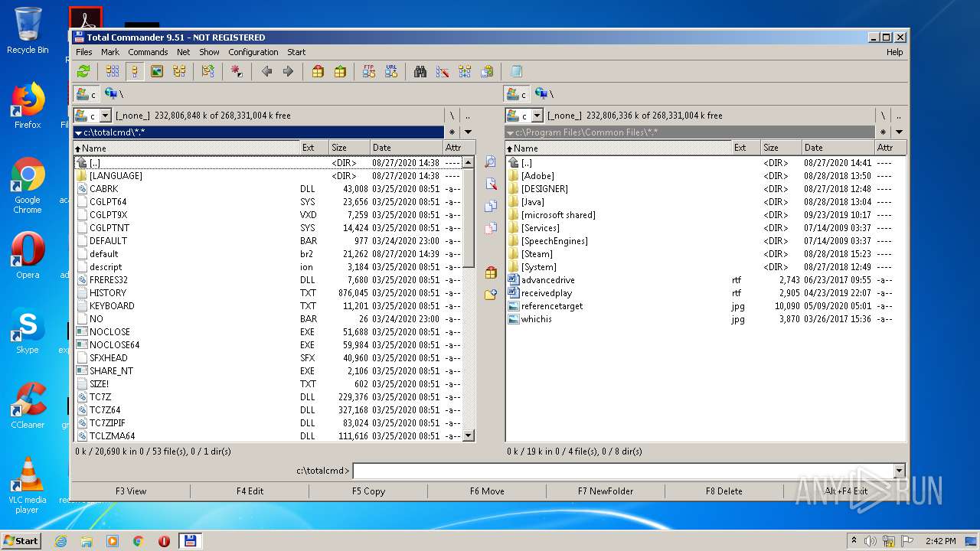980x551 pixels.
Task: Click the middle-bar view file icon
Action: pos(491,162)
